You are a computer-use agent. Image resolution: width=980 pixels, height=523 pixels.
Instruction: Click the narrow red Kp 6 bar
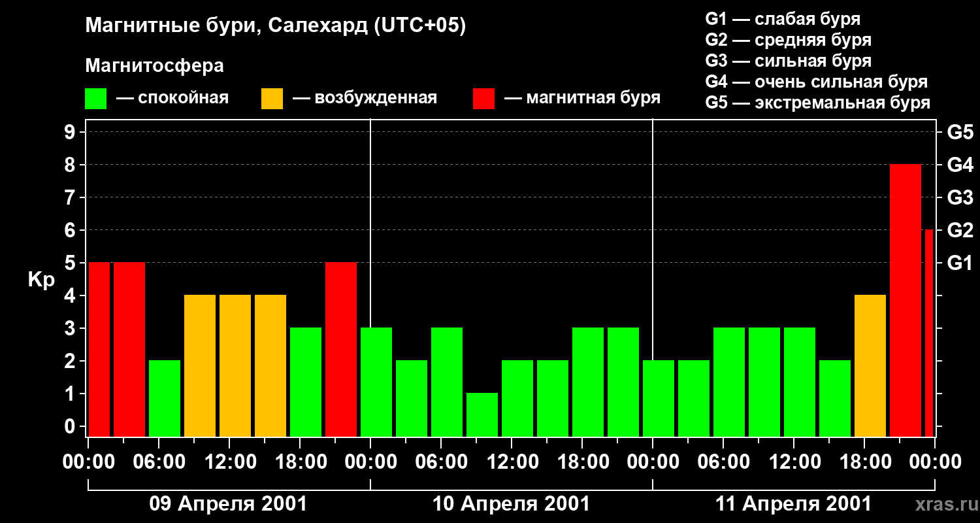click(x=929, y=333)
